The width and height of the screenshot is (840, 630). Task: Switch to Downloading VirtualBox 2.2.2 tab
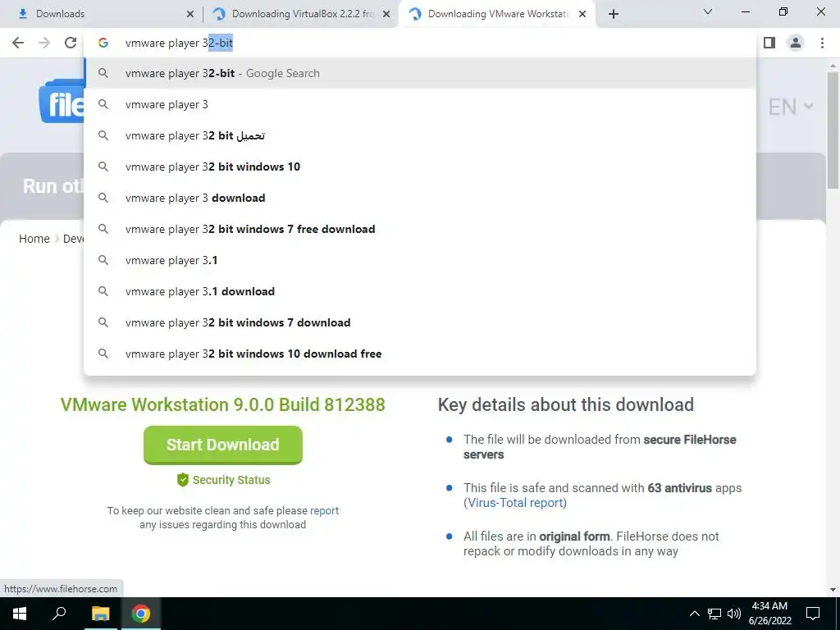(x=300, y=14)
